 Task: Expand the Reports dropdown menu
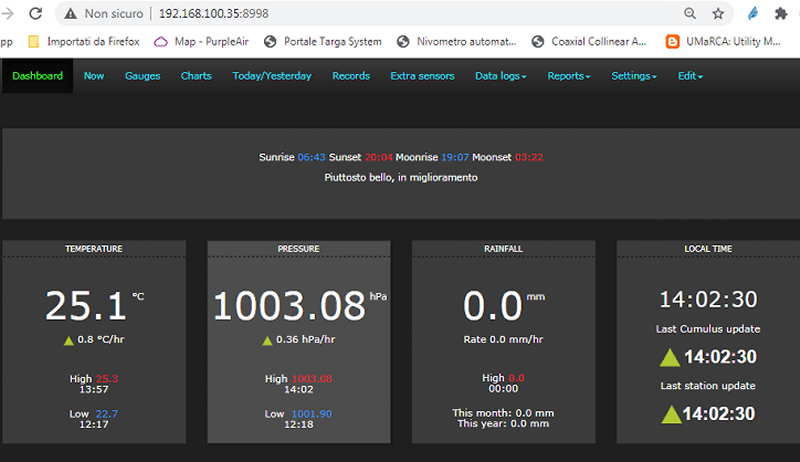point(569,76)
